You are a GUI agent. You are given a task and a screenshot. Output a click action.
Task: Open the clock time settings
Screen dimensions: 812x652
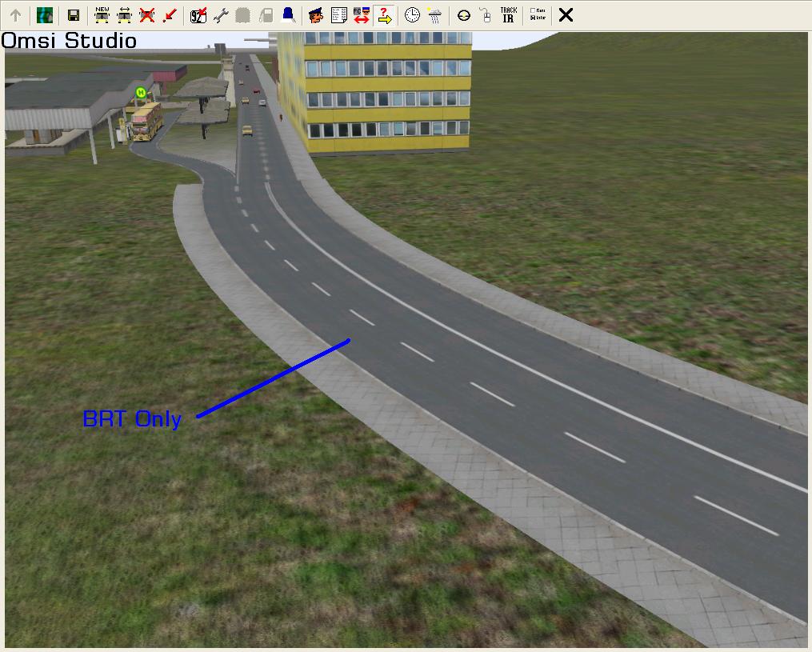pos(412,15)
